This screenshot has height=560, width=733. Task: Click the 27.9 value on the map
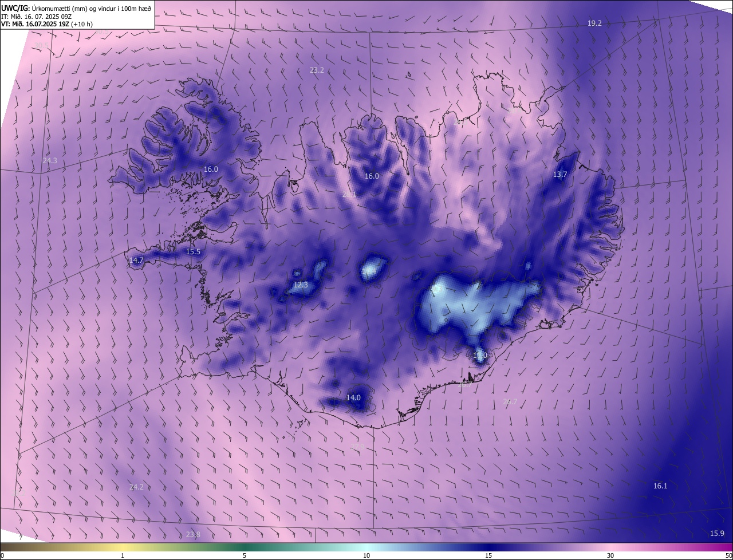tap(357, 447)
